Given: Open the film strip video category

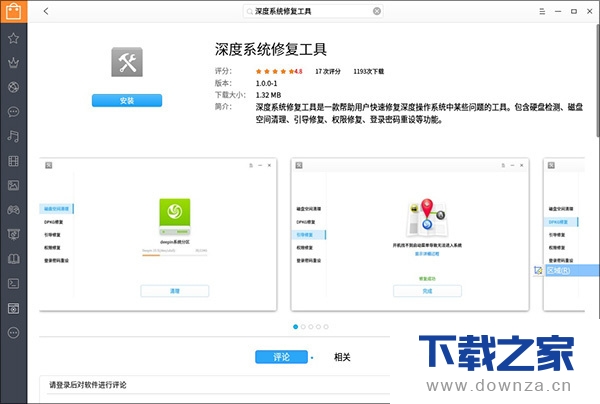Looking at the screenshot, I should [x=13, y=161].
